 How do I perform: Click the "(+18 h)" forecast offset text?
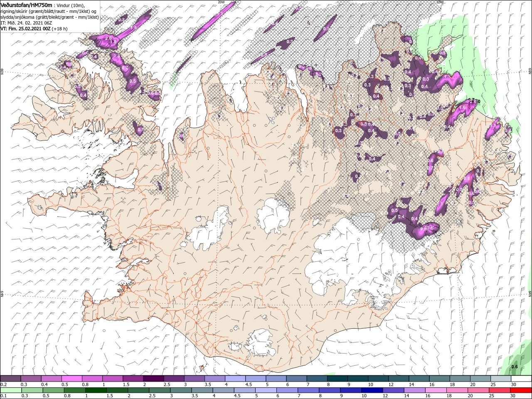click(60, 29)
